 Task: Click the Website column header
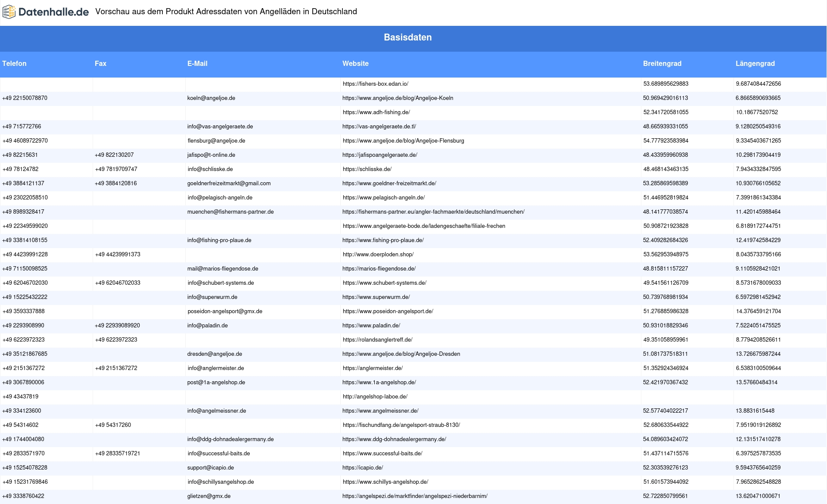[x=355, y=63]
